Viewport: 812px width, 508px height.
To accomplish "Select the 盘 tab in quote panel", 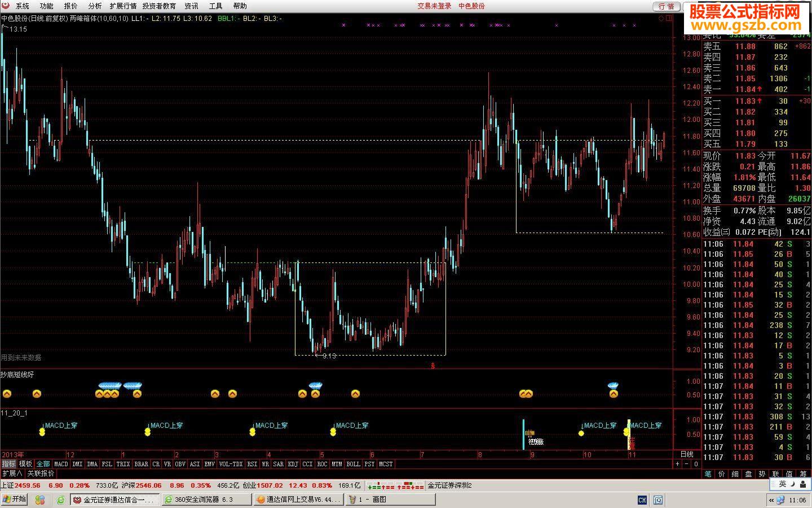I will point(748,474).
